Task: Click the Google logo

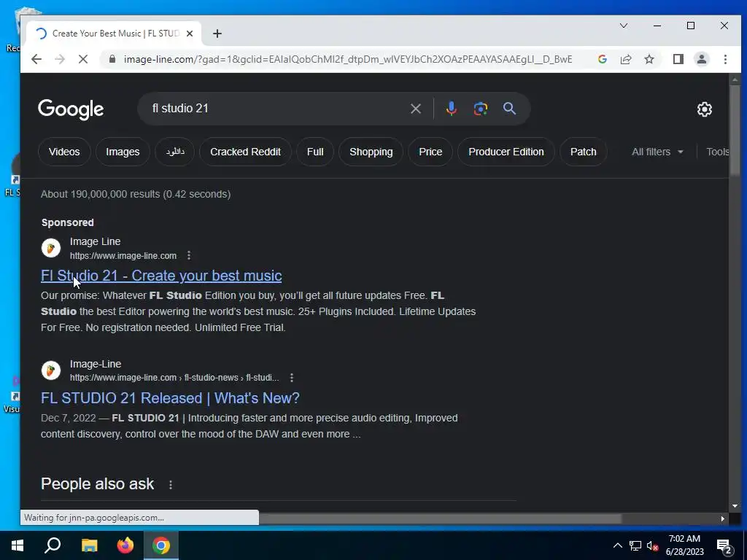Action: click(x=71, y=109)
